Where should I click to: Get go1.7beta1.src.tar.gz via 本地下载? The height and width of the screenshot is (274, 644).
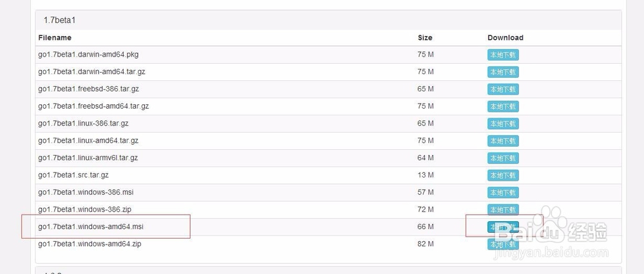(x=503, y=175)
